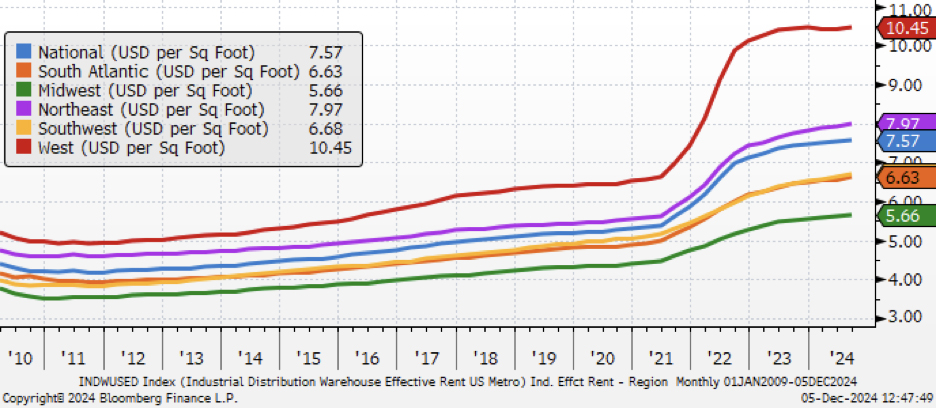
Task: Click the Northeast (USD per Sq Foot) label
Action: [151, 110]
